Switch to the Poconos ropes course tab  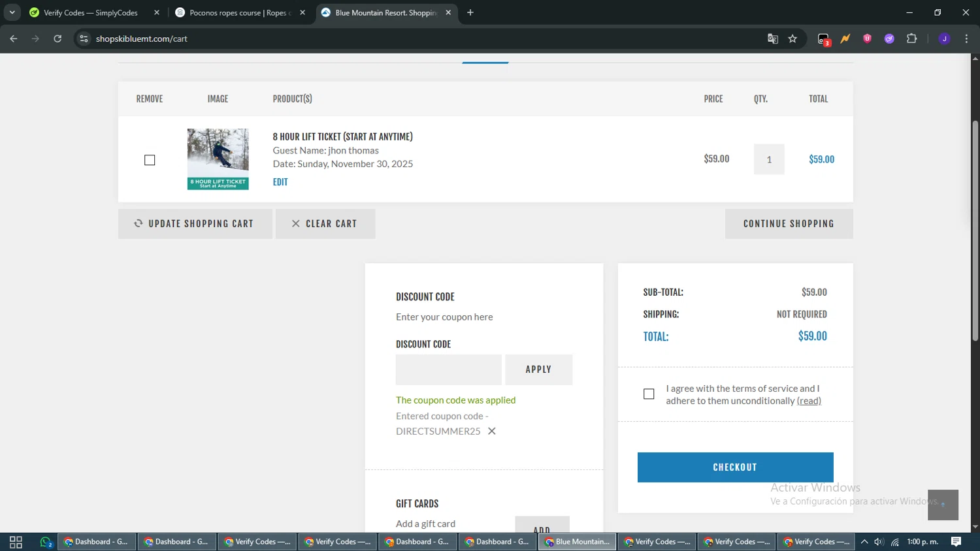[240, 12]
